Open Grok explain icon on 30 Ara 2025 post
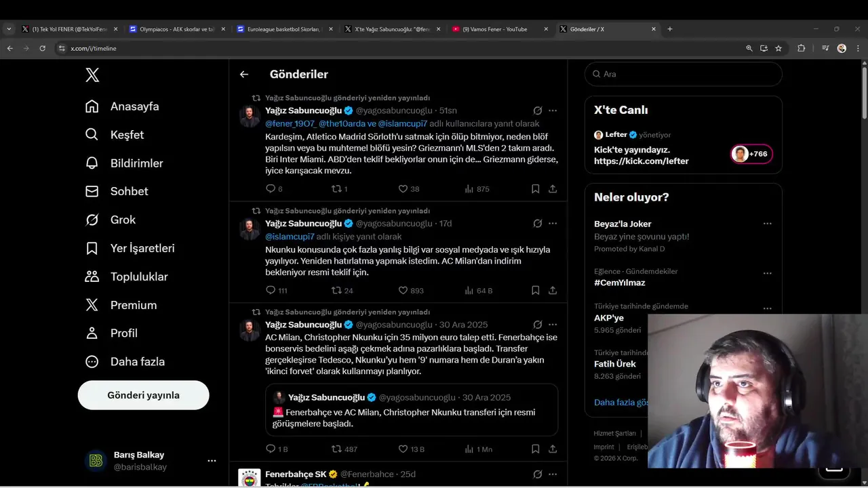This screenshot has width=868, height=488. point(537,325)
